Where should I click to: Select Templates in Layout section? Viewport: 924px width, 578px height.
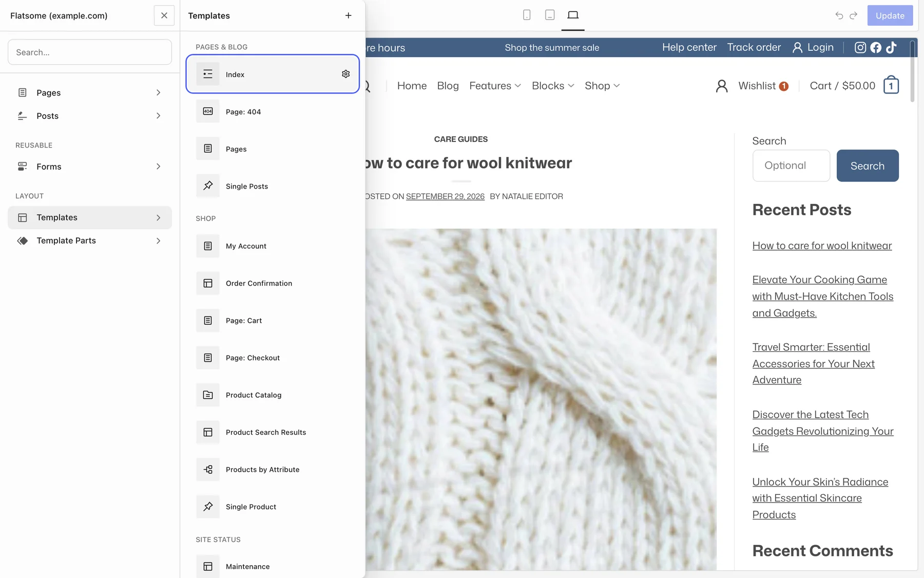(90, 217)
